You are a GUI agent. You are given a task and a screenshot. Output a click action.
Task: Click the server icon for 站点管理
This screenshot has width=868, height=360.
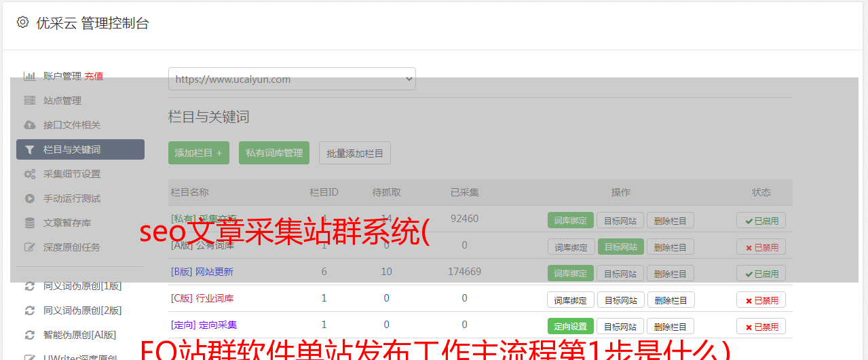(x=29, y=101)
